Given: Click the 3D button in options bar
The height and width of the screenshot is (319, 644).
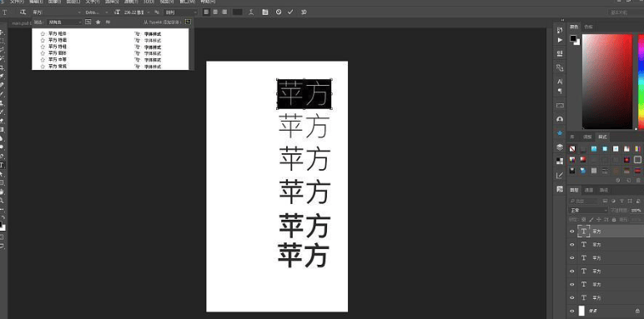Looking at the screenshot, I should [304, 12].
